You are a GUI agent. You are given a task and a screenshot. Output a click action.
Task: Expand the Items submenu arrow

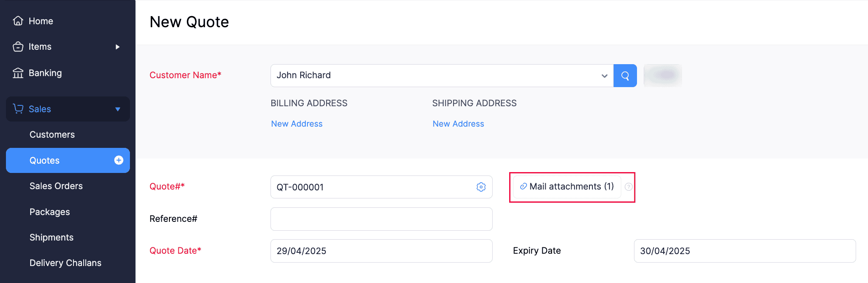118,47
